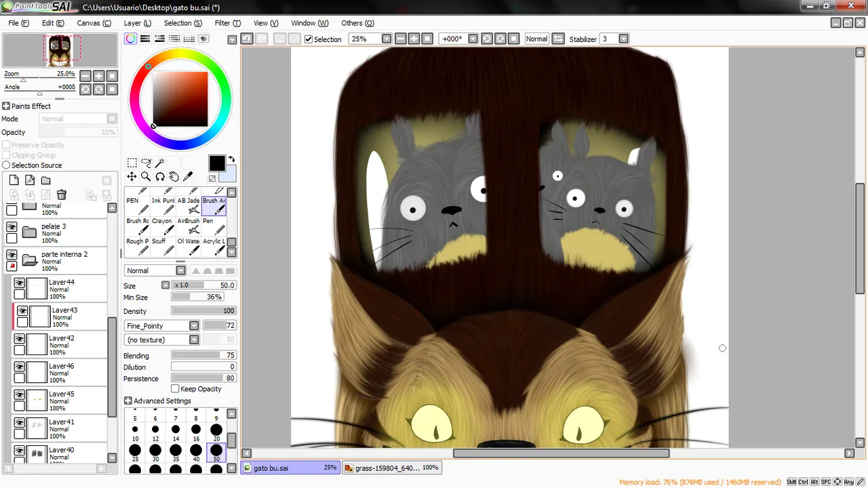868x488 pixels.
Task: Select the Magic Wand tool
Action: [159, 163]
